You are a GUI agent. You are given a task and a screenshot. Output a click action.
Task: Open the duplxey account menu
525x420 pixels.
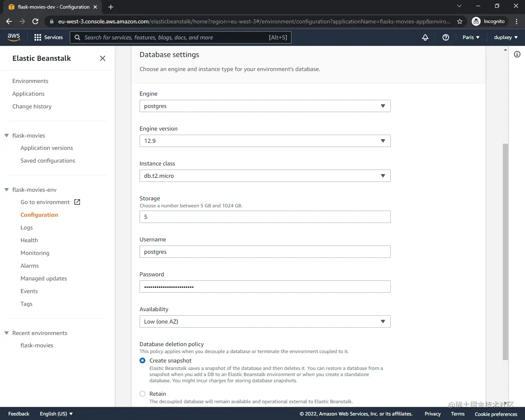click(x=506, y=37)
